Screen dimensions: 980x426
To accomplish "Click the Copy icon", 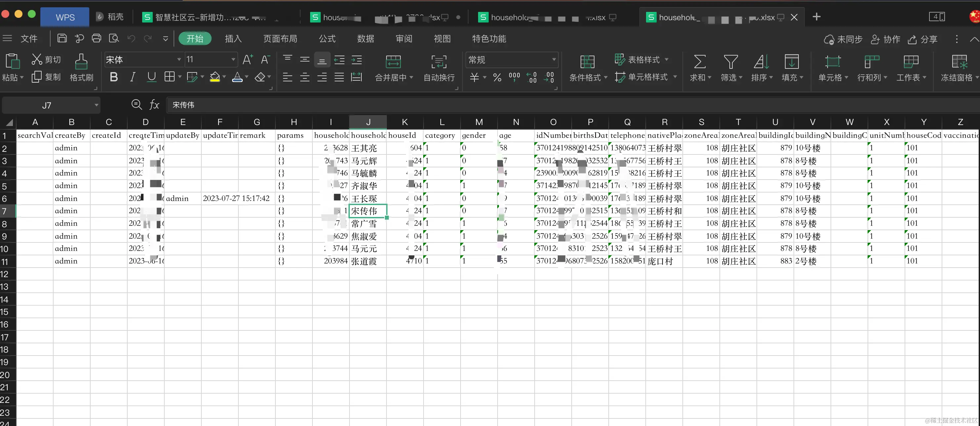I will 36,77.
